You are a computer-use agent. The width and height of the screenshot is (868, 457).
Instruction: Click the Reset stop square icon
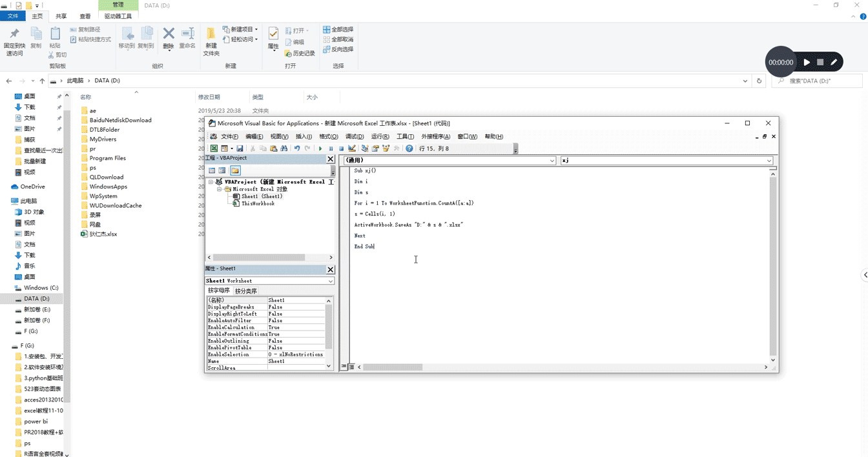point(341,148)
